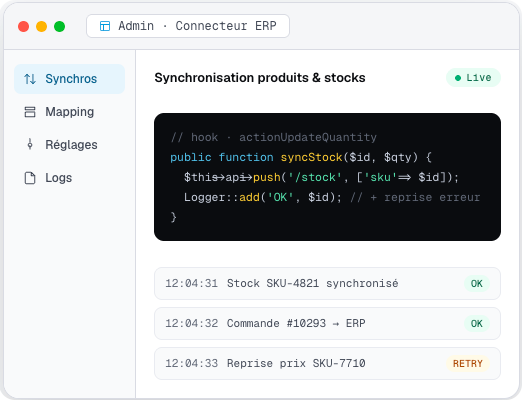Click the Mapping stacked rows icon
Screen dimensions: 523x401
point(30,112)
